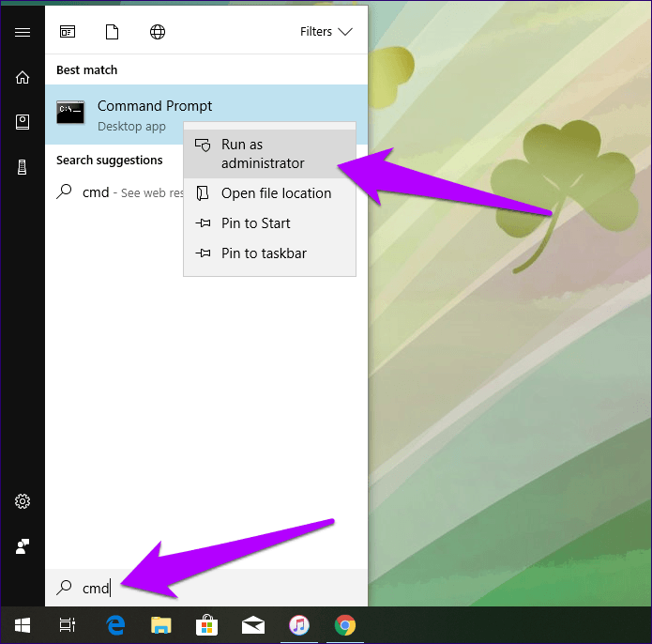Open iTunes from taskbar

tap(299, 625)
